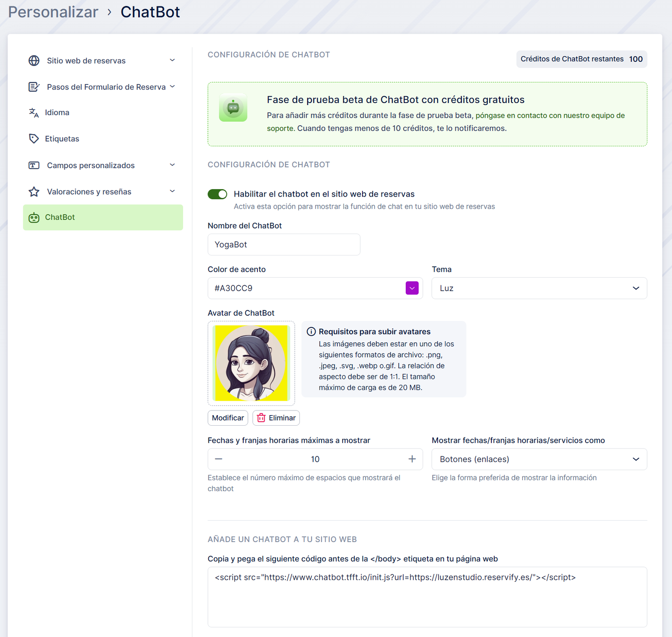Open the purple accent color swatch

coord(412,288)
